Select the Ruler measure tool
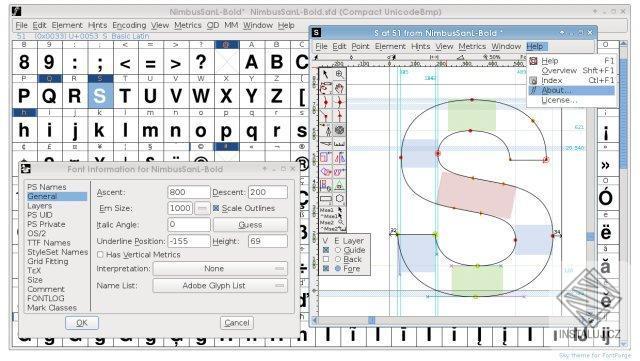The width and height of the screenshot is (640, 361). point(339,144)
